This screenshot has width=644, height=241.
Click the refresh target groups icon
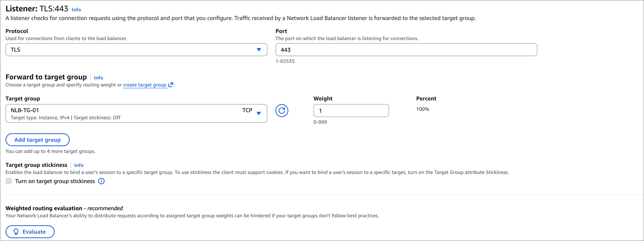click(282, 111)
